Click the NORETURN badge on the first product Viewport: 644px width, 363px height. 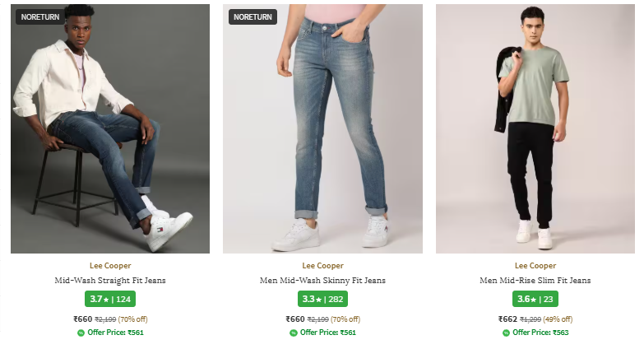coord(39,16)
